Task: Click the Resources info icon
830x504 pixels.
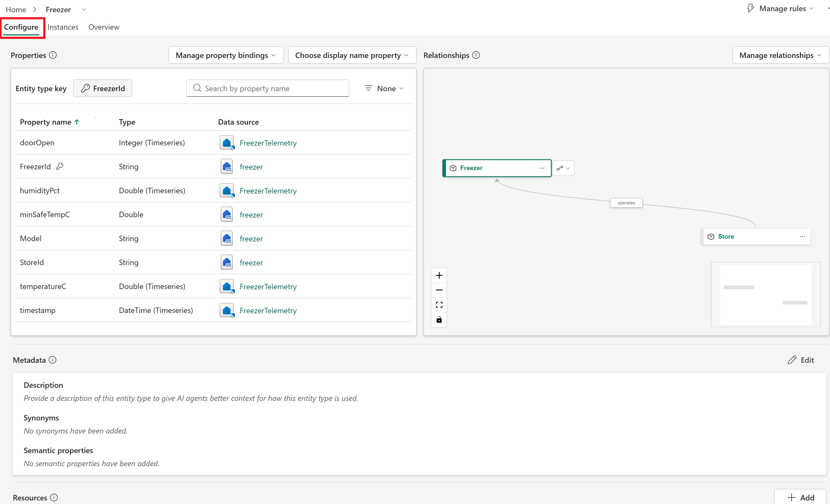Action: coord(54,497)
